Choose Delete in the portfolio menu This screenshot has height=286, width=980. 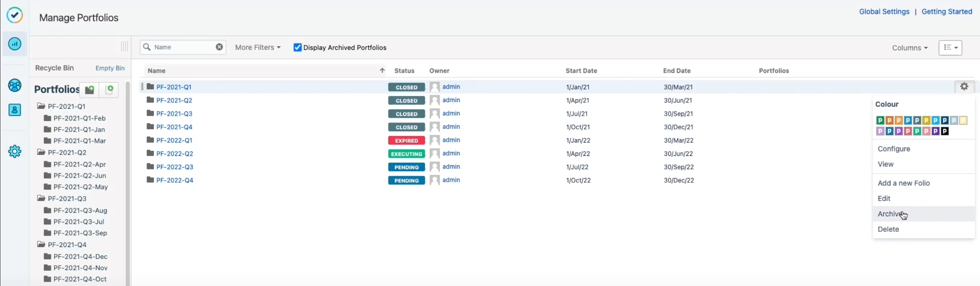(888, 229)
